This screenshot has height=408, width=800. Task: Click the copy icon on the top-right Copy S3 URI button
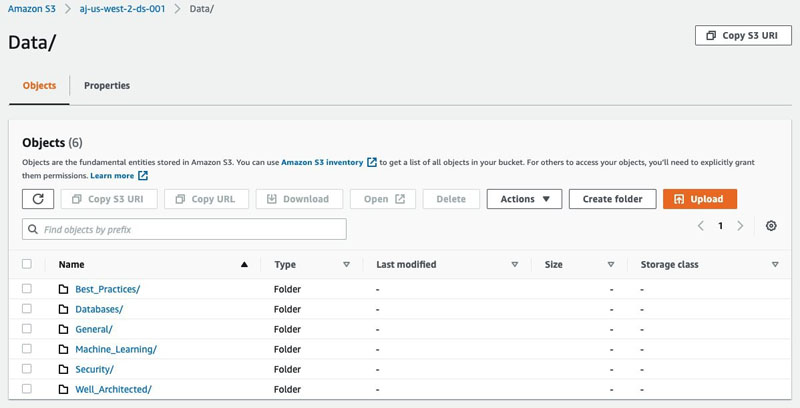711,36
